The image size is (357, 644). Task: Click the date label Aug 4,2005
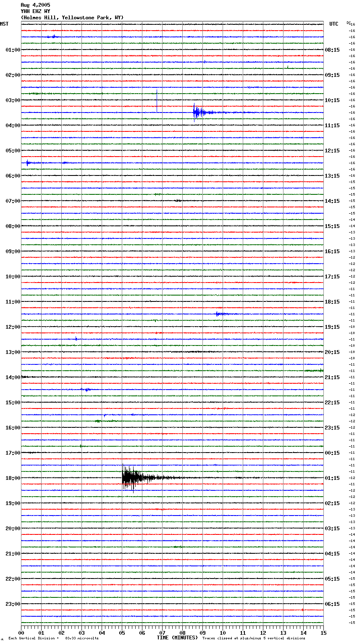35,5
